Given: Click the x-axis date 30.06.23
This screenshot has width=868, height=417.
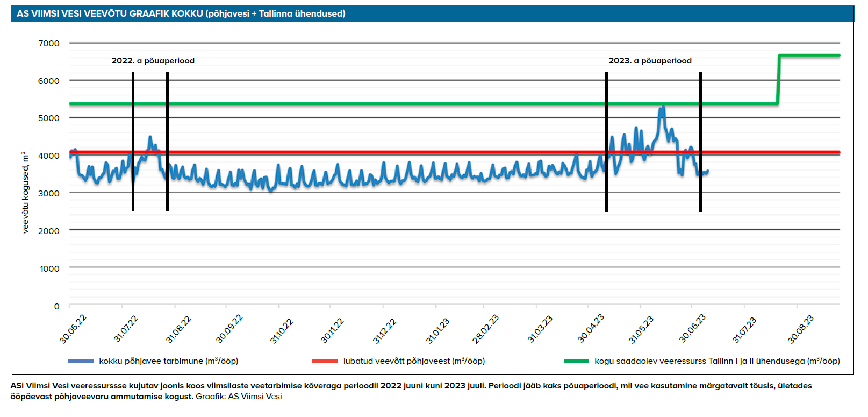Looking at the screenshot, I should [x=692, y=329].
